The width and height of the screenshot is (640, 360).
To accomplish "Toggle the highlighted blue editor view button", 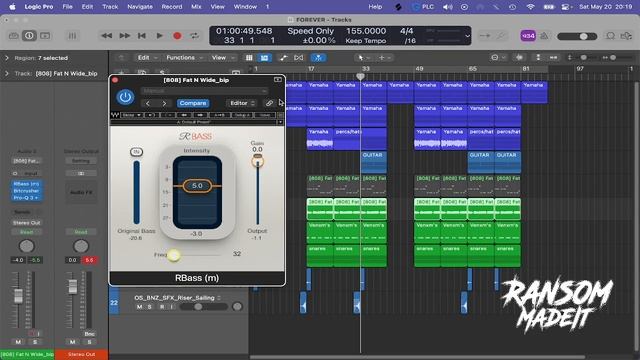I will pyautogui.click(x=264, y=58).
